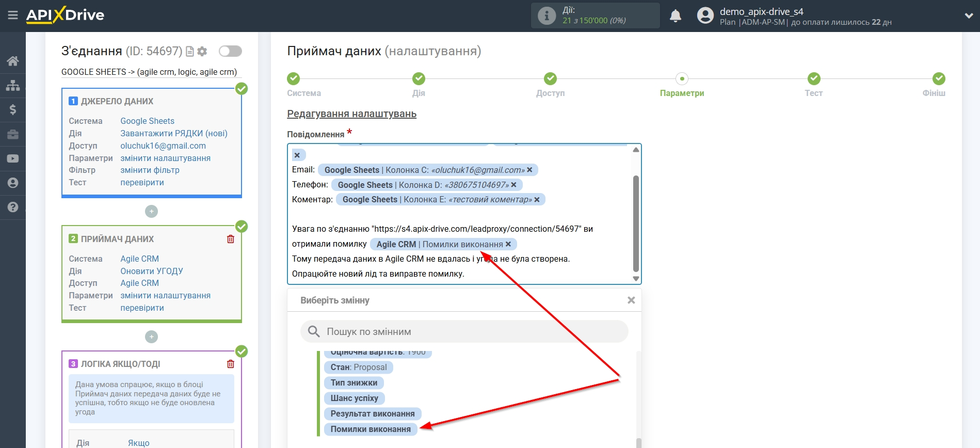The width and height of the screenshot is (980, 448).
Task: Open the home sidebar icon
Action: coord(13,61)
